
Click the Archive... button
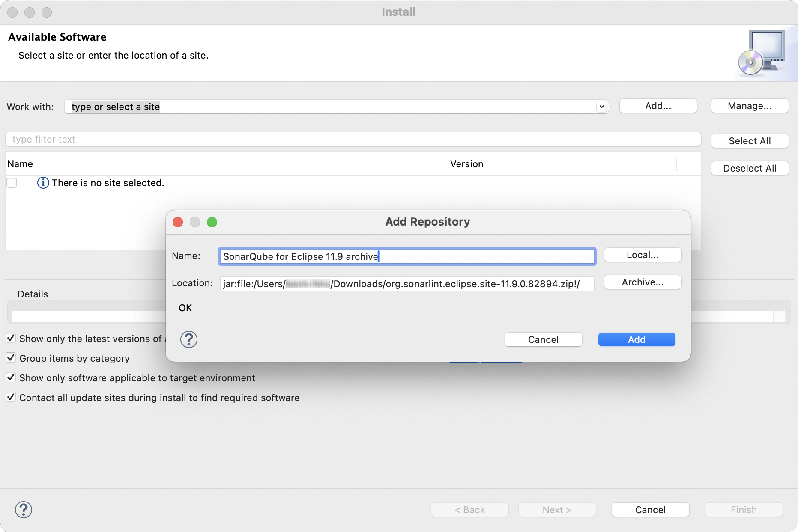[643, 282]
